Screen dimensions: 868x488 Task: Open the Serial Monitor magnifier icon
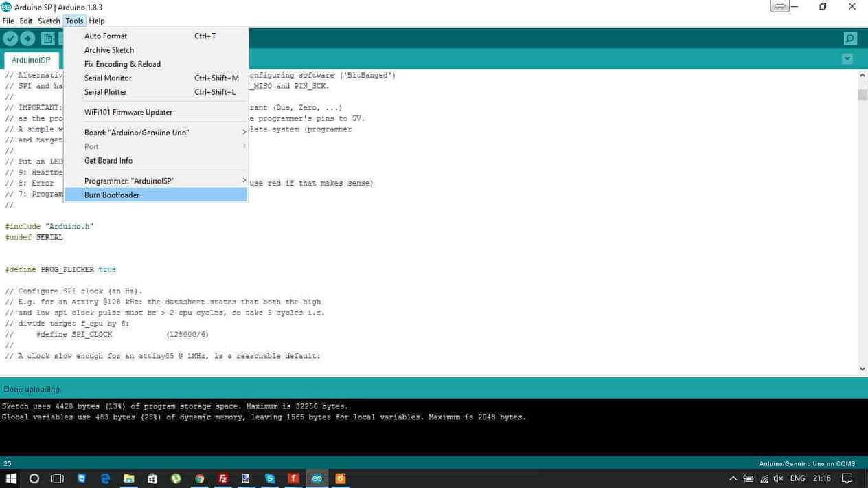tap(850, 38)
